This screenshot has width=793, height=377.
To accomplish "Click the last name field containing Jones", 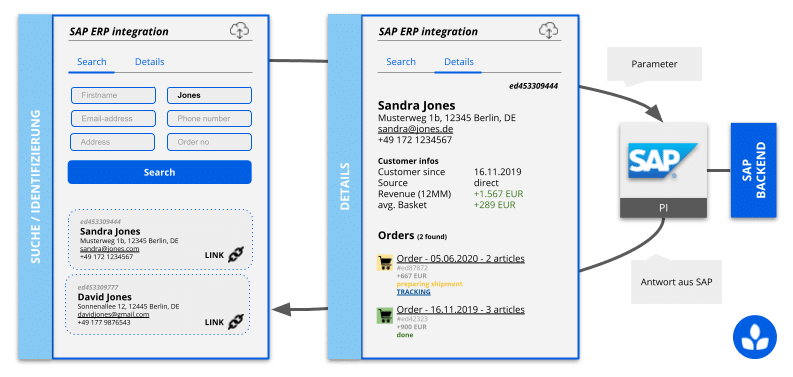I will point(209,95).
